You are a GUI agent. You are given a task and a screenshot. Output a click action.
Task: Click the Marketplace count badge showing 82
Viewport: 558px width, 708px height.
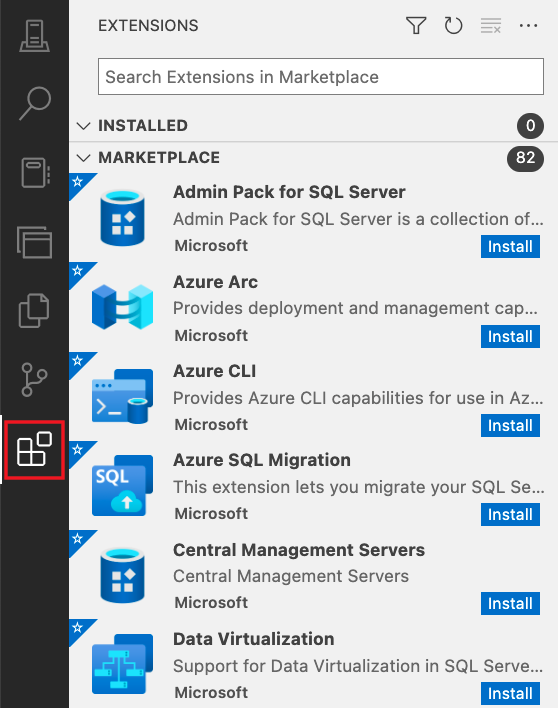point(525,158)
